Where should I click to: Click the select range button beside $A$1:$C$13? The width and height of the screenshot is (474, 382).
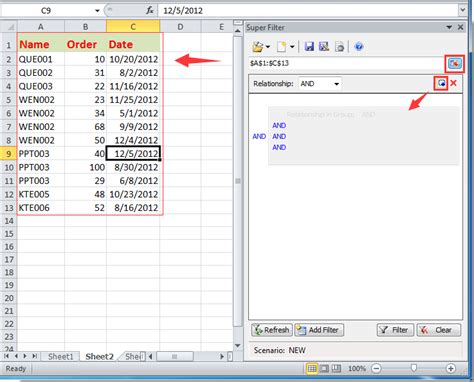pos(455,63)
